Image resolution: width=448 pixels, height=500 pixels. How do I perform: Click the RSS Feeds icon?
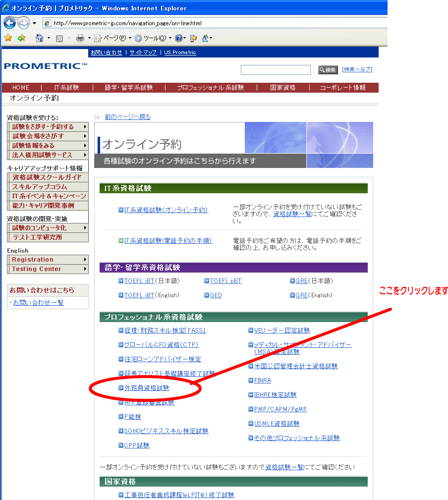point(59,38)
